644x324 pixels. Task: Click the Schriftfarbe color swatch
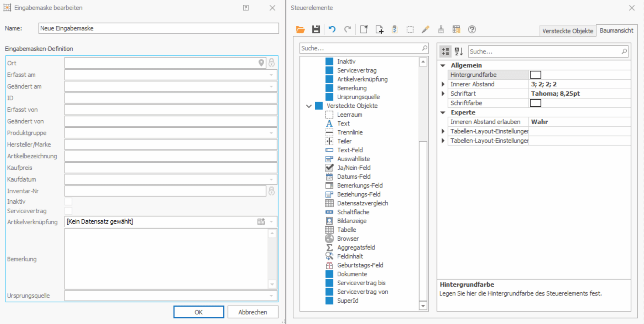pos(536,103)
